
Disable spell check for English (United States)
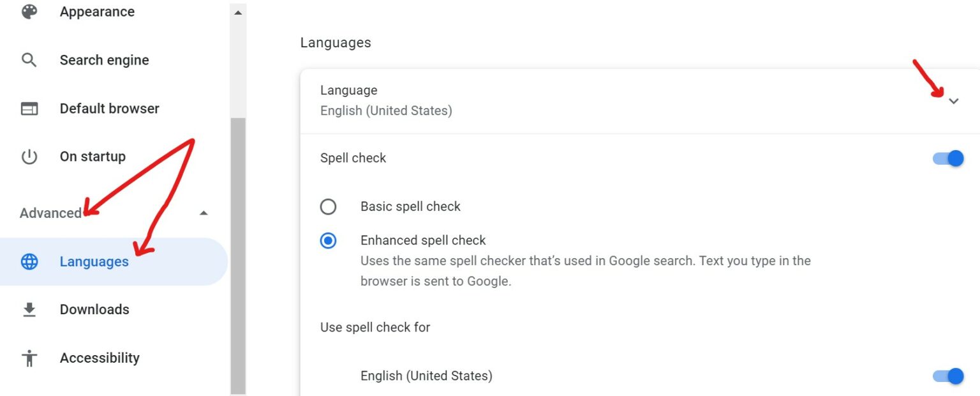[947, 376]
